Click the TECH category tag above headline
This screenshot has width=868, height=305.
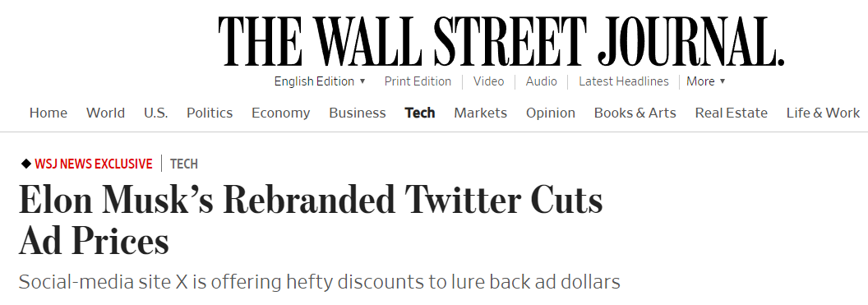tap(184, 164)
